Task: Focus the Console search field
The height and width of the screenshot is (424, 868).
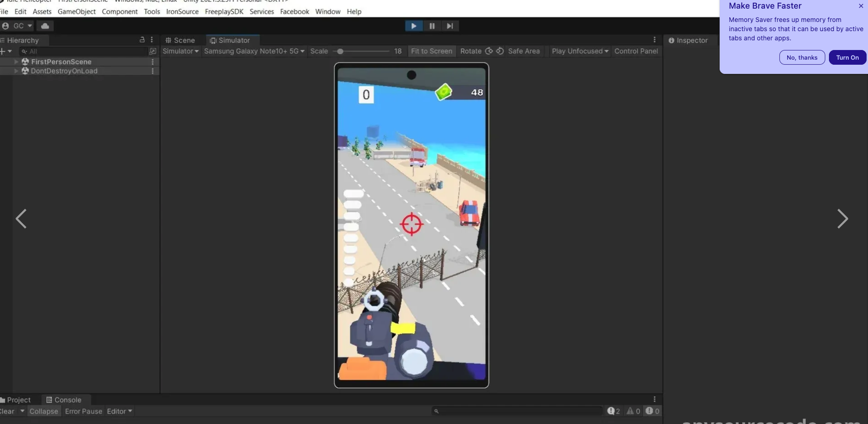Action: click(x=518, y=412)
